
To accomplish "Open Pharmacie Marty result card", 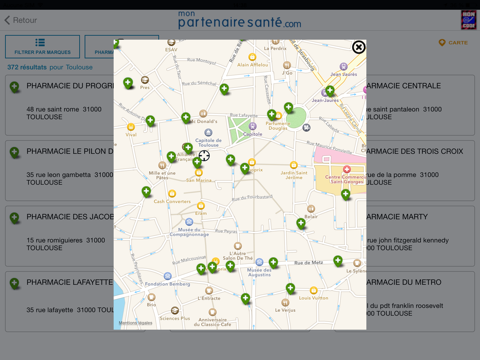I will [x=420, y=236].
